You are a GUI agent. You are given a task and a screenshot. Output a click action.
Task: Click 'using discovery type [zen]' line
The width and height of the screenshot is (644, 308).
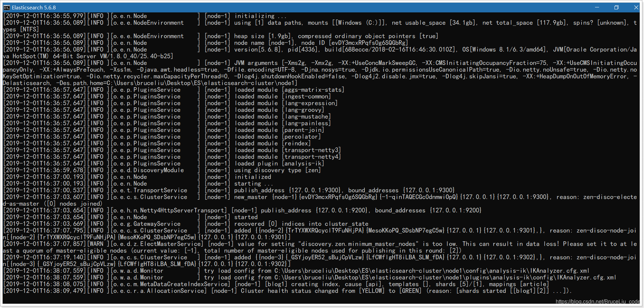click(278, 170)
